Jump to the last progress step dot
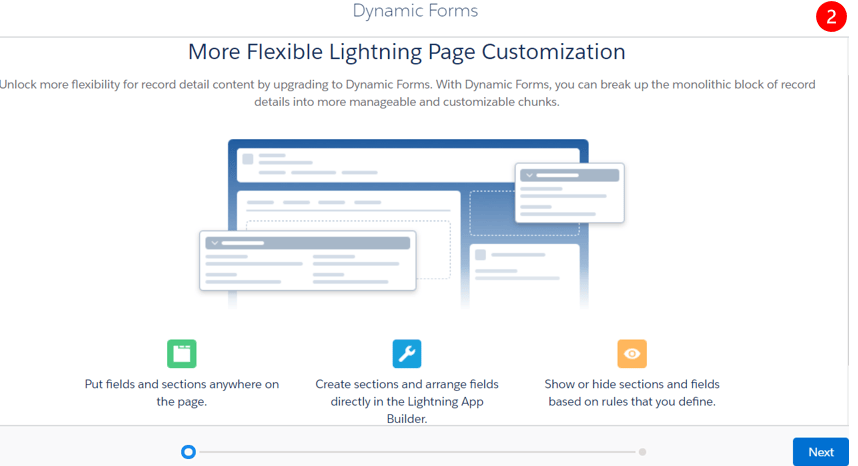 [x=642, y=452]
